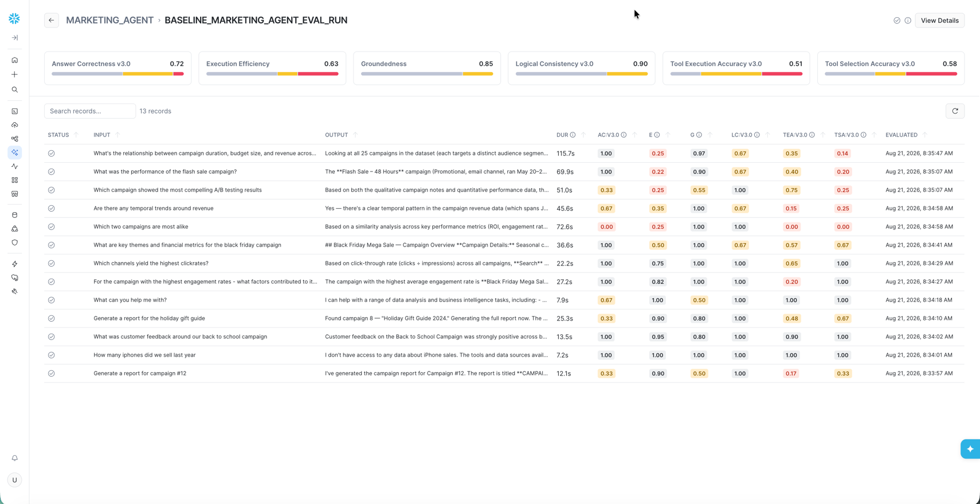This screenshot has height=504, width=980.
Task: Click the Answer Correctness score distribution bar
Action: pos(117,74)
